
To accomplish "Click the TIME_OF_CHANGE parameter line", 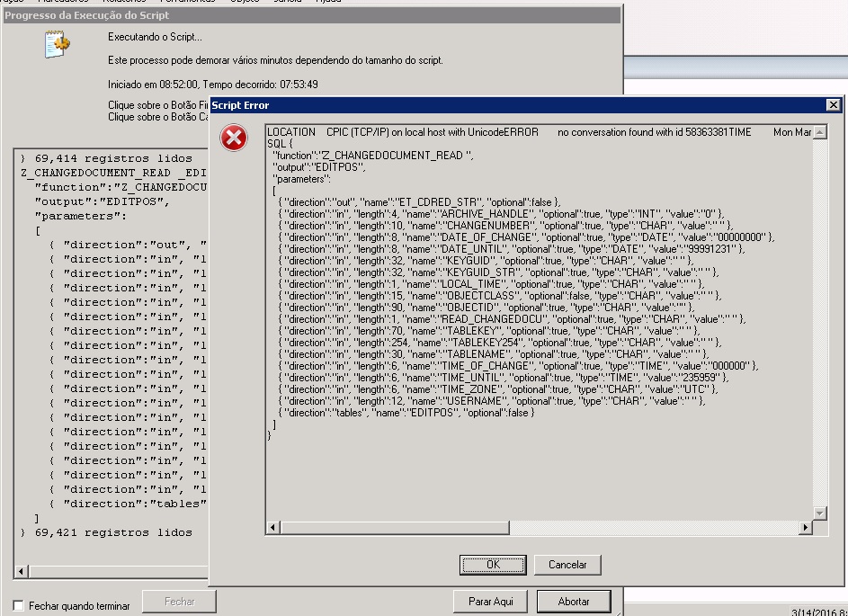I will (x=518, y=366).
